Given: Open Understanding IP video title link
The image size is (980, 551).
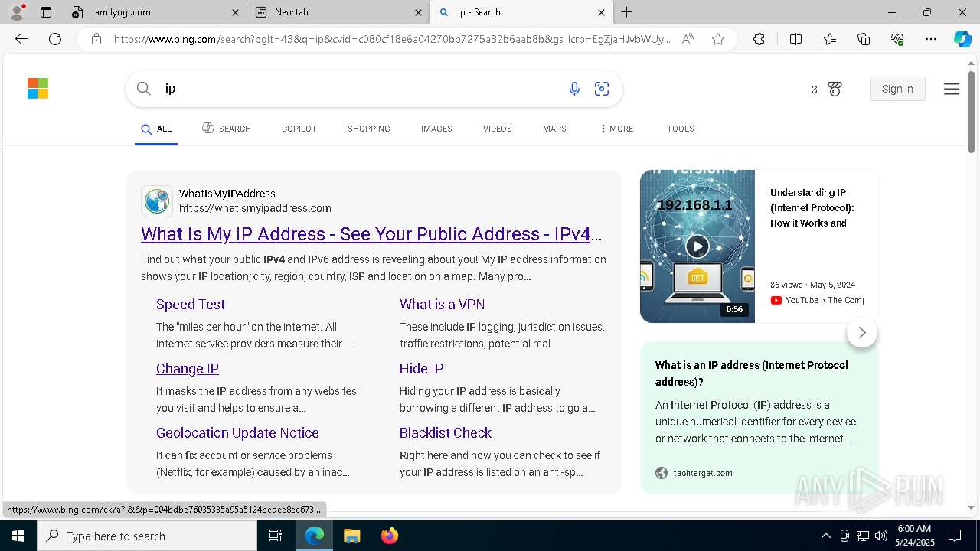Looking at the screenshot, I should (812, 208).
